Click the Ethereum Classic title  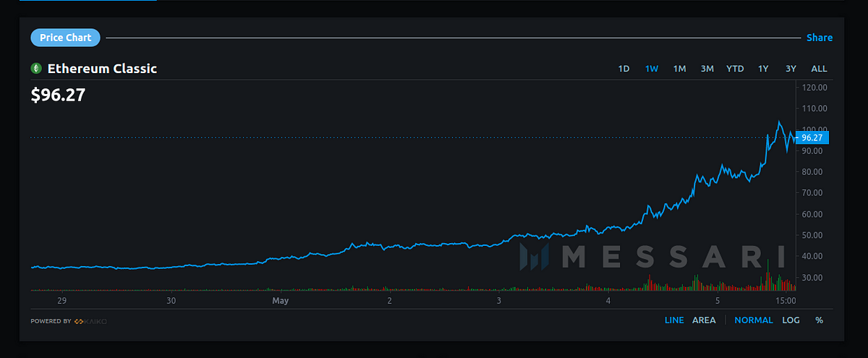(x=102, y=69)
